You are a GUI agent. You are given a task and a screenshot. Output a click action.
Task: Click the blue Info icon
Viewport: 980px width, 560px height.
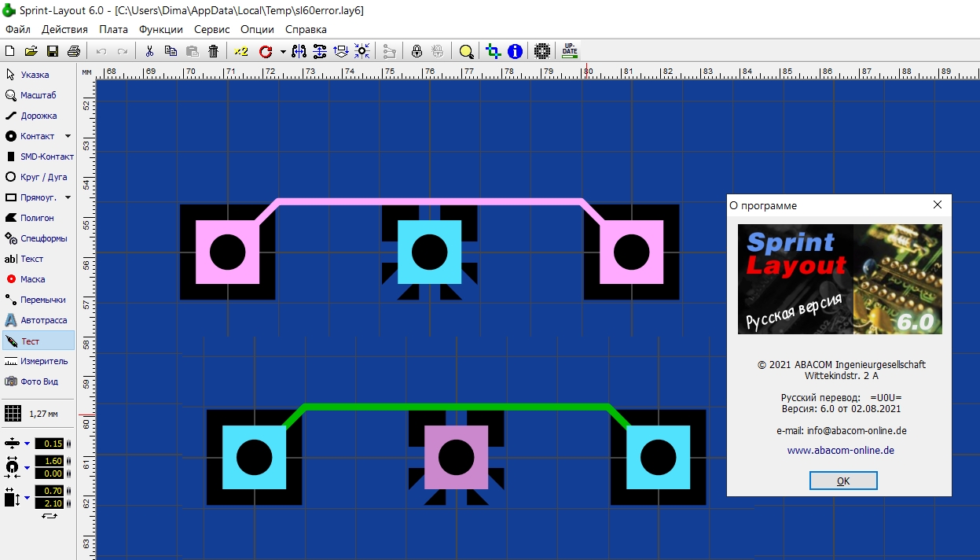[x=515, y=51]
